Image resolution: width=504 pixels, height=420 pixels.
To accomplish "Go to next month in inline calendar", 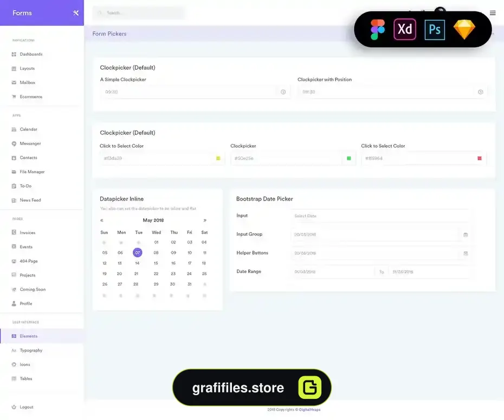I will pyautogui.click(x=205, y=220).
